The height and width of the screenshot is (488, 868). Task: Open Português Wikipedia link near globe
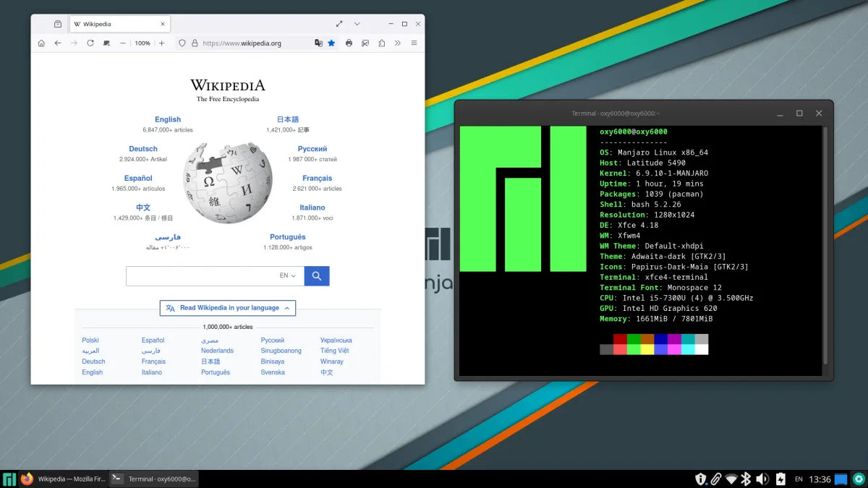coord(288,237)
